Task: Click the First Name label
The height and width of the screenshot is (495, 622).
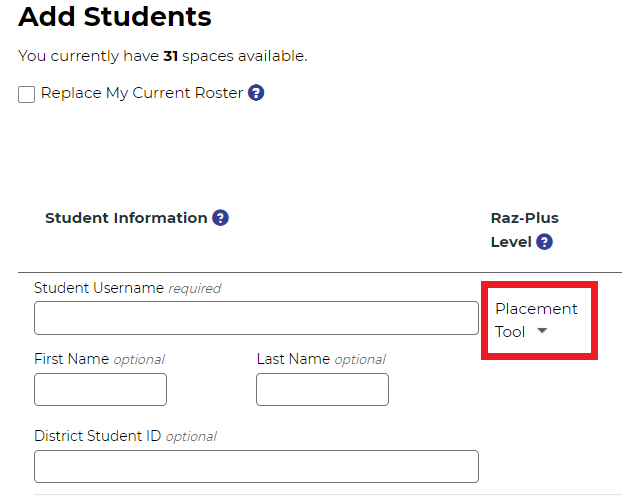Action: point(71,359)
